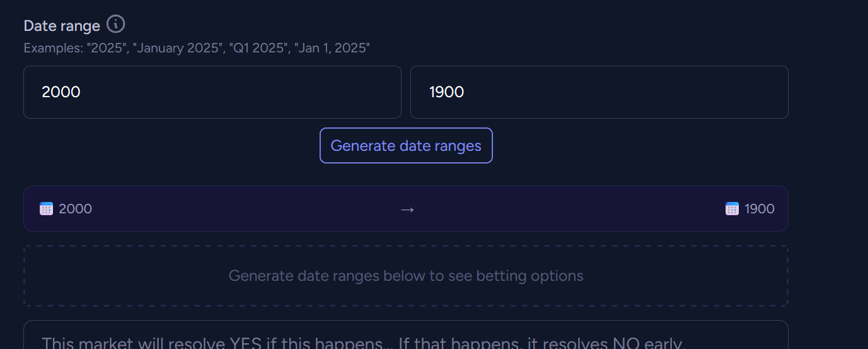868x349 pixels.
Task: Click the "Q1 2025" example text
Action: tap(257, 48)
